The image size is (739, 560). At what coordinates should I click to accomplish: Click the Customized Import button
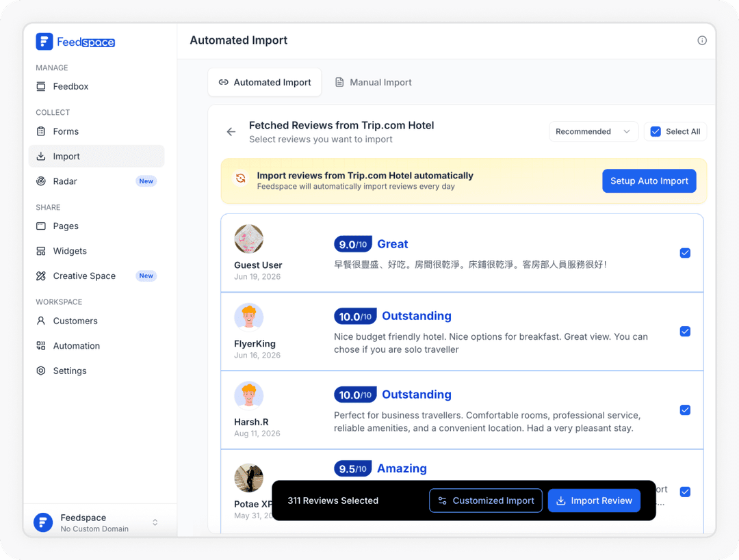pos(485,501)
